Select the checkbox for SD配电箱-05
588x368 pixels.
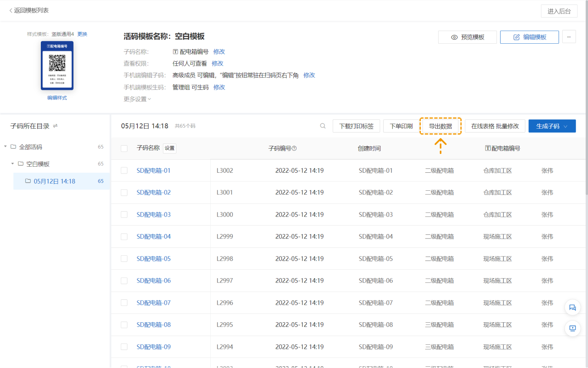(124, 259)
